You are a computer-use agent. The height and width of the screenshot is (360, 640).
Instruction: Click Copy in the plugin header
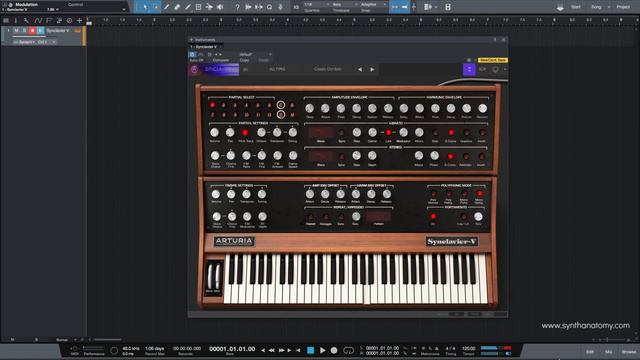coord(244,60)
